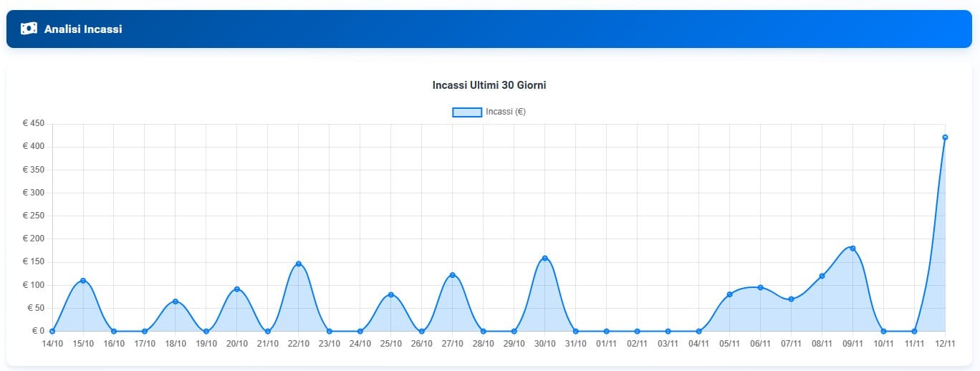
Task: Click the data point for 30/10
Action: pos(544,258)
